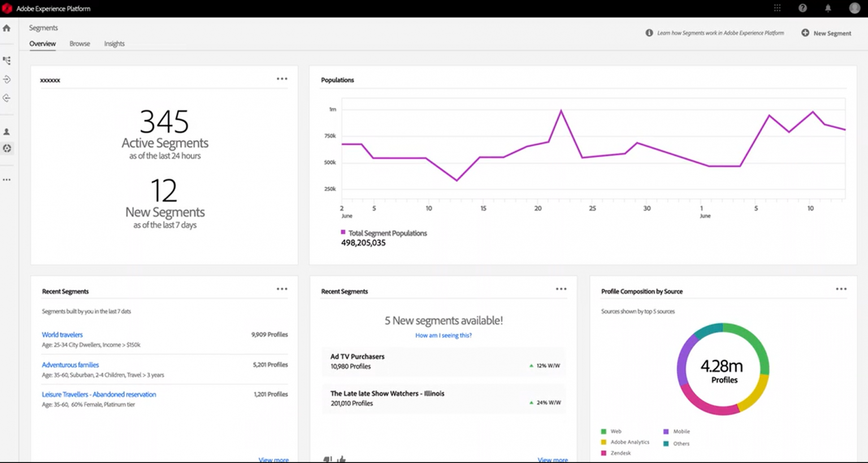This screenshot has height=463, width=868.
Task: Open Profile Composition by Source options menu
Action: pyautogui.click(x=840, y=289)
